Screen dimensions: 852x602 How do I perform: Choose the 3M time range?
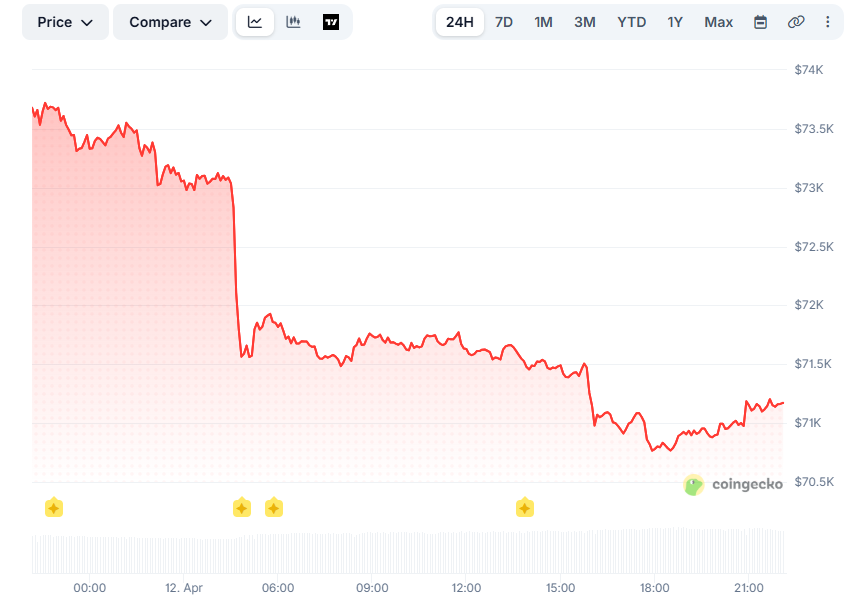point(585,22)
